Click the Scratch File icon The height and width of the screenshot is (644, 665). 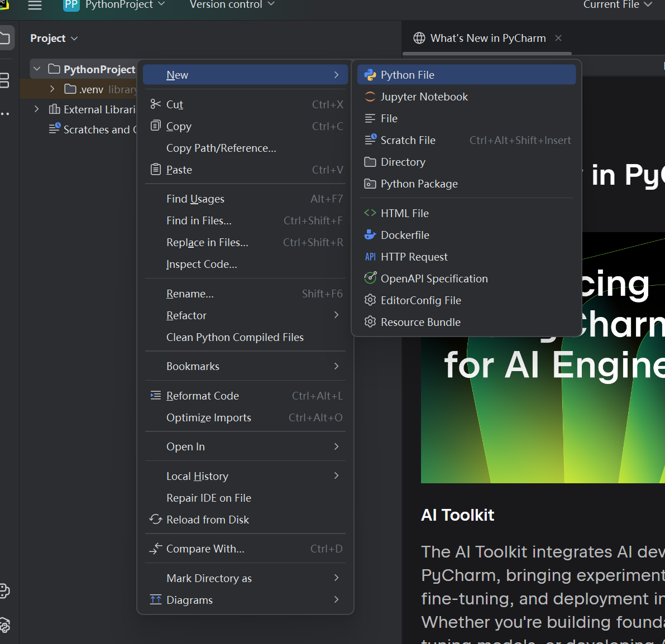[x=370, y=140]
